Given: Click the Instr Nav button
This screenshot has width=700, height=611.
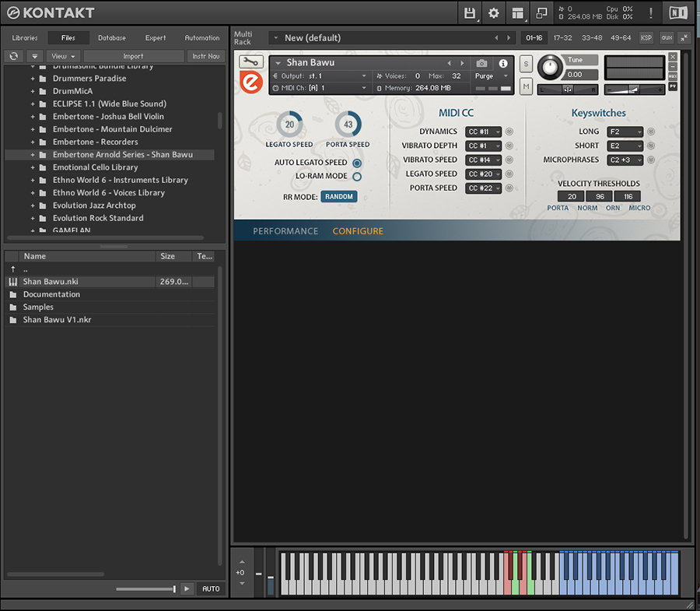Looking at the screenshot, I should point(206,56).
